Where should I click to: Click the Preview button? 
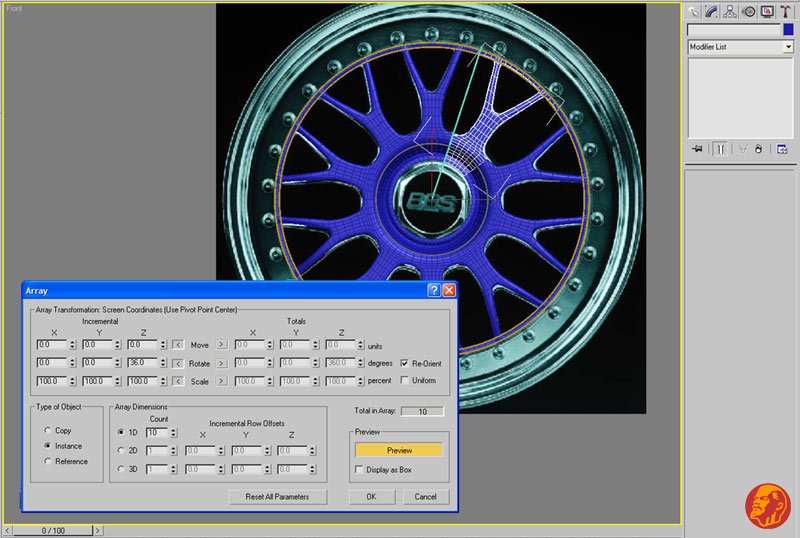click(398, 450)
